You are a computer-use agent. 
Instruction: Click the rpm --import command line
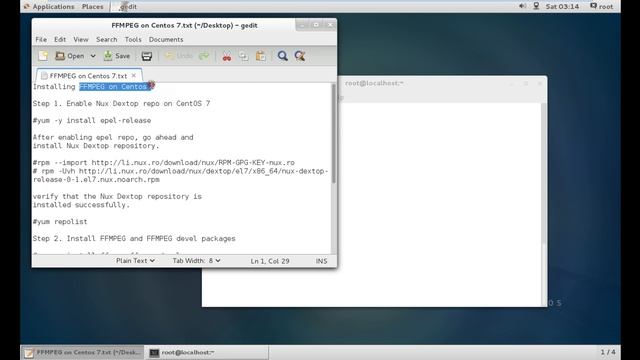pos(164,162)
